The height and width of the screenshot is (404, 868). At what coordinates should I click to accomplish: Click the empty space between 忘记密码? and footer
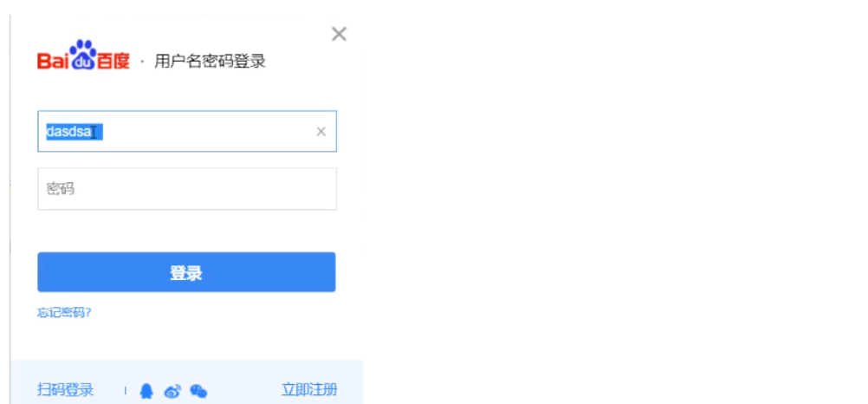click(186, 339)
